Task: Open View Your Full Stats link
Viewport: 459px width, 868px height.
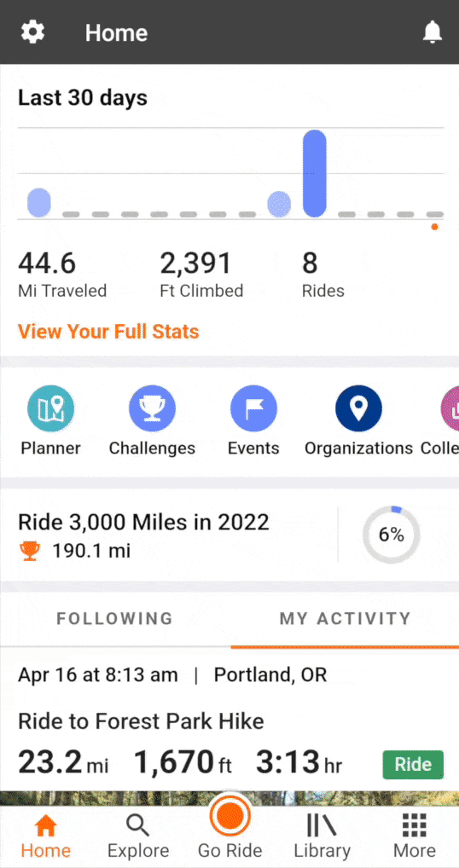Action: coord(108,332)
